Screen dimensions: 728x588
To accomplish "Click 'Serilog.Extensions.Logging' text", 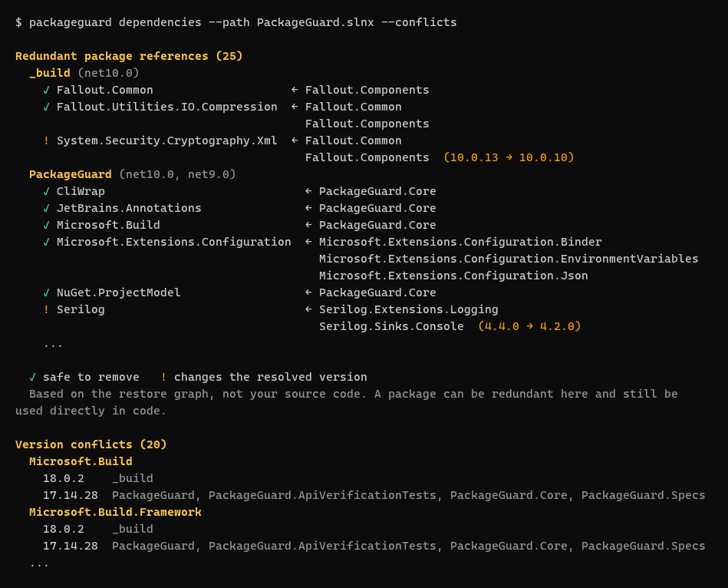I will point(409,309).
